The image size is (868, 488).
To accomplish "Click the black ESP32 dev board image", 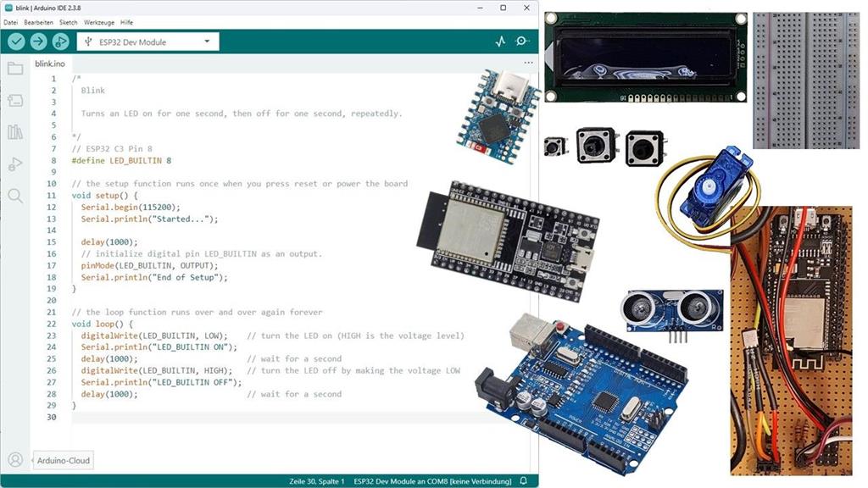I will coord(509,241).
